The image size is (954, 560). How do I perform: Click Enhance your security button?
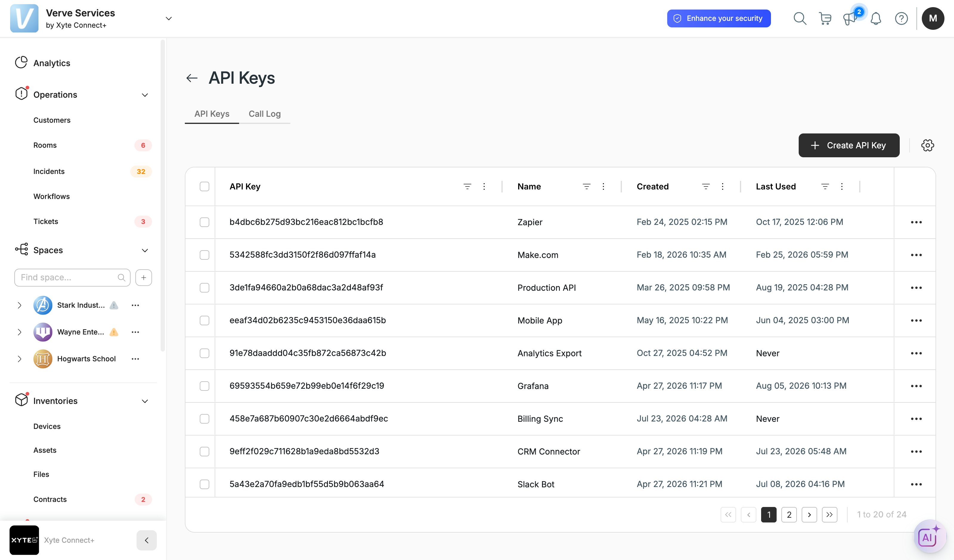pos(718,18)
